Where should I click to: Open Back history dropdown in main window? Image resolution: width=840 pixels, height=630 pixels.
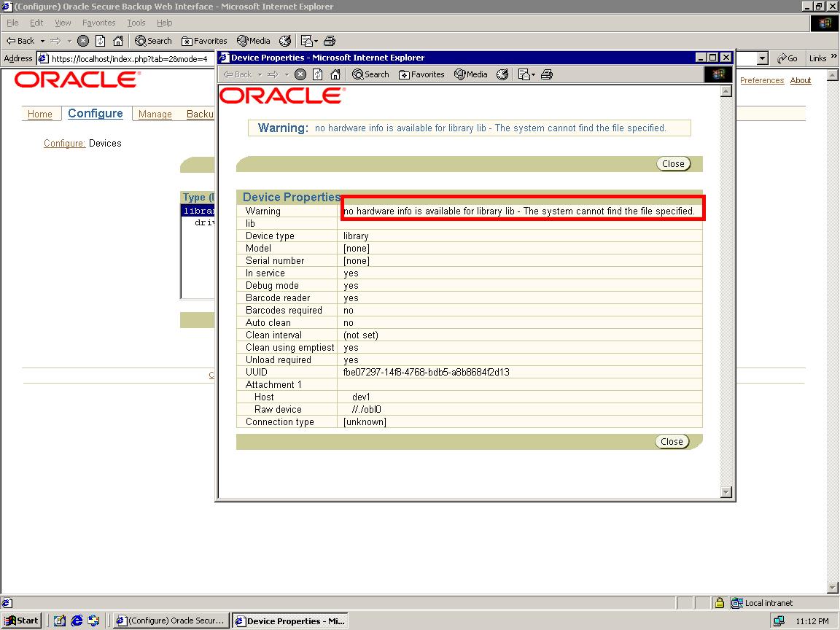[42, 41]
